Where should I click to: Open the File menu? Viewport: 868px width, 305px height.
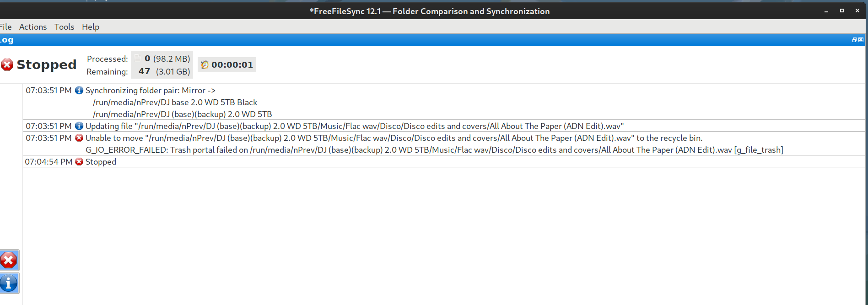tap(5, 27)
